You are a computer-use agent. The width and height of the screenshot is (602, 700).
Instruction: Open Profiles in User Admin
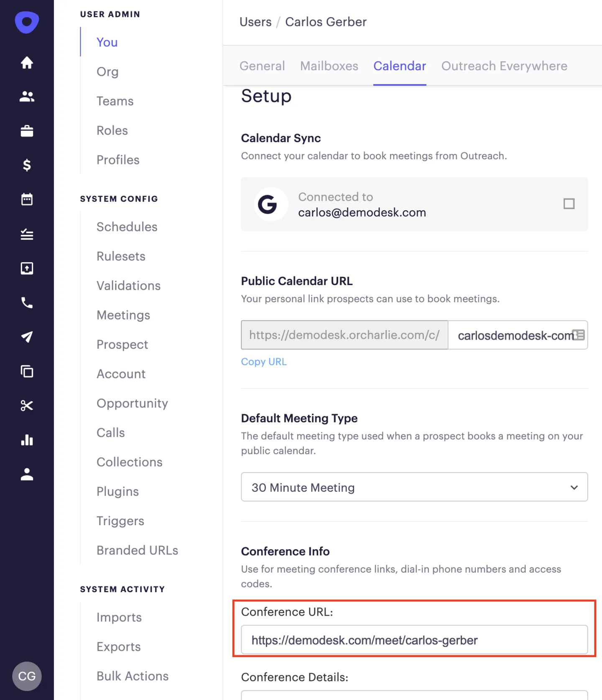[118, 160]
